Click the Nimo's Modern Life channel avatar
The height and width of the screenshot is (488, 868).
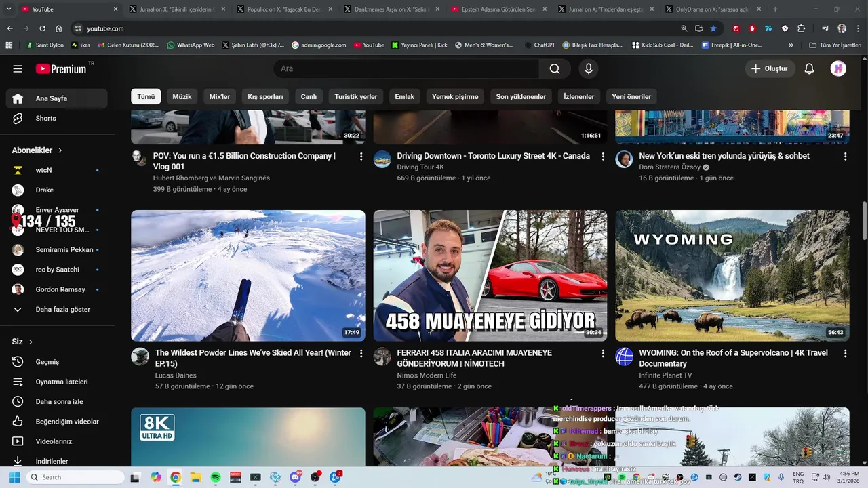382,357
